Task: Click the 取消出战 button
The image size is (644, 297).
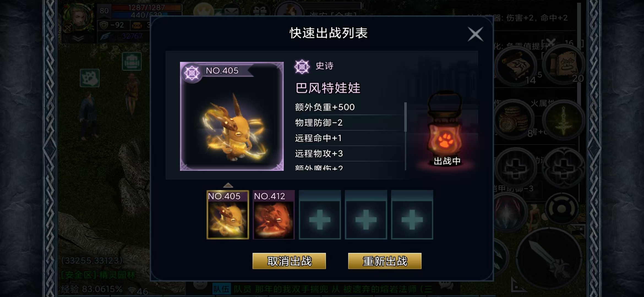Action: (289, 261)
